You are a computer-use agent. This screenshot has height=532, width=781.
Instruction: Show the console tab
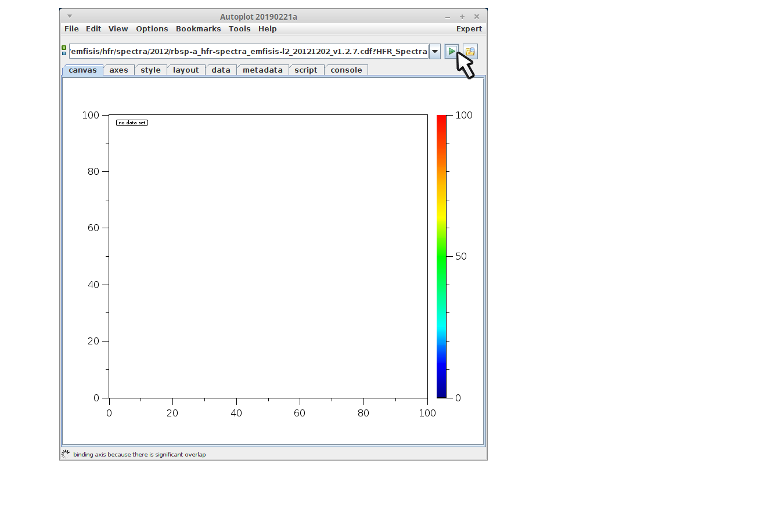(346, 70)
